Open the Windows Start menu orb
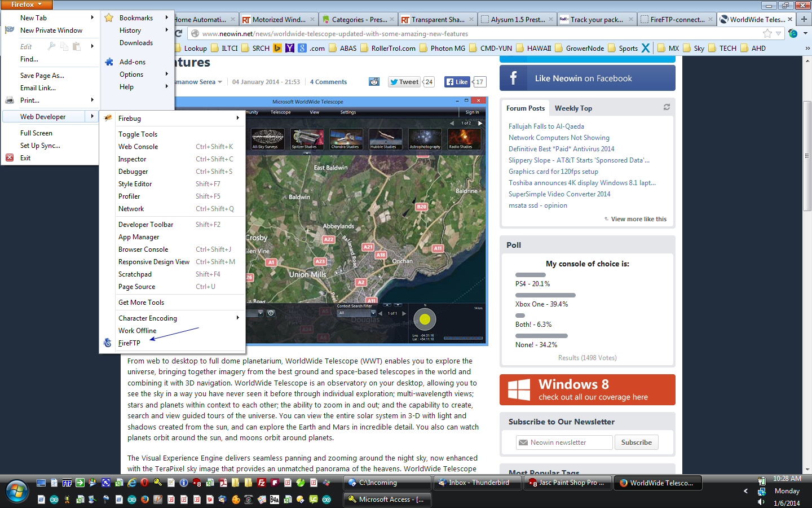Image resolution: width=812 pixels, height=508 pixels. 16,492
